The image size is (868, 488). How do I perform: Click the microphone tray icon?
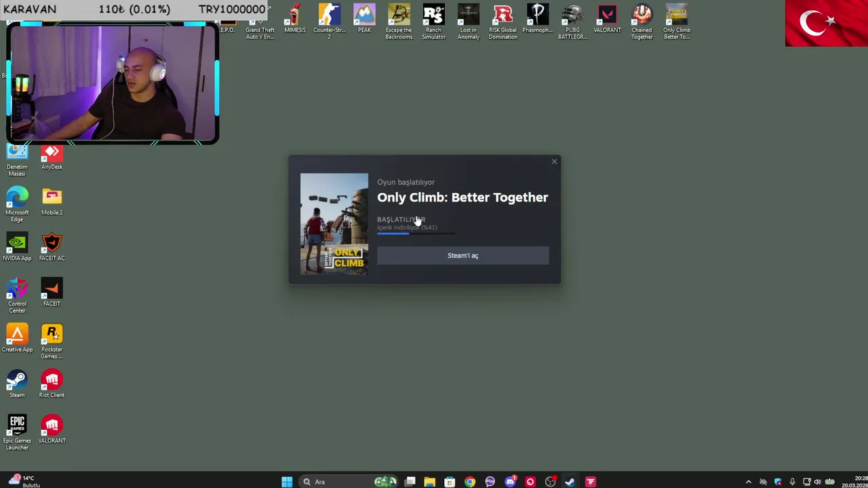click(792, 482)
